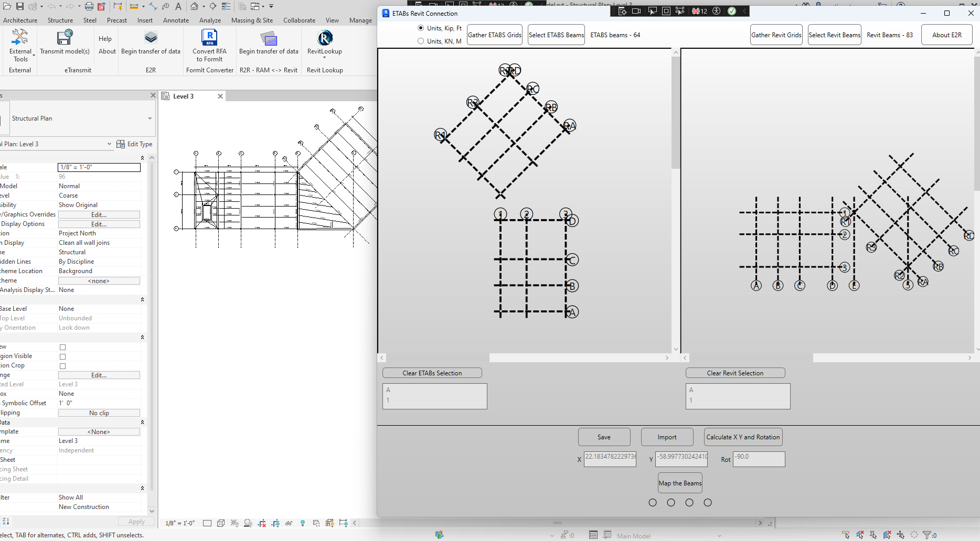Click the Map the Beams button
Screen dimensions: 980x541
coord(680,483)
